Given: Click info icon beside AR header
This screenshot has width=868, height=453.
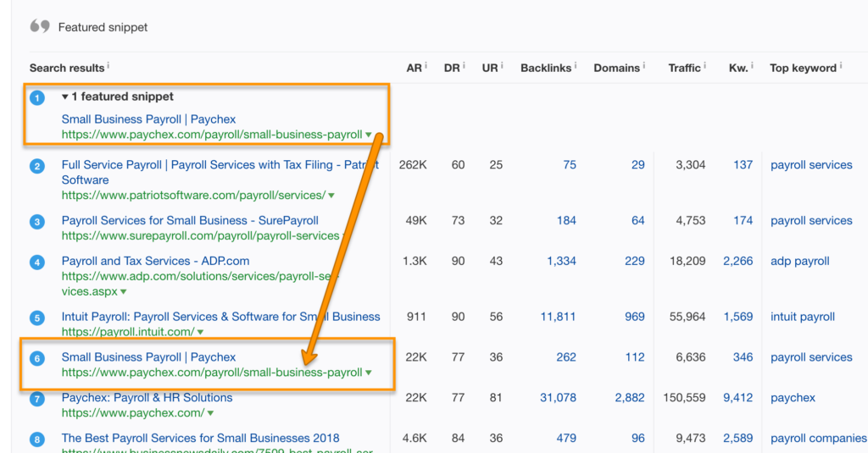Looking at the screenshot, I should pyautogui.click(x=426, y=66).
